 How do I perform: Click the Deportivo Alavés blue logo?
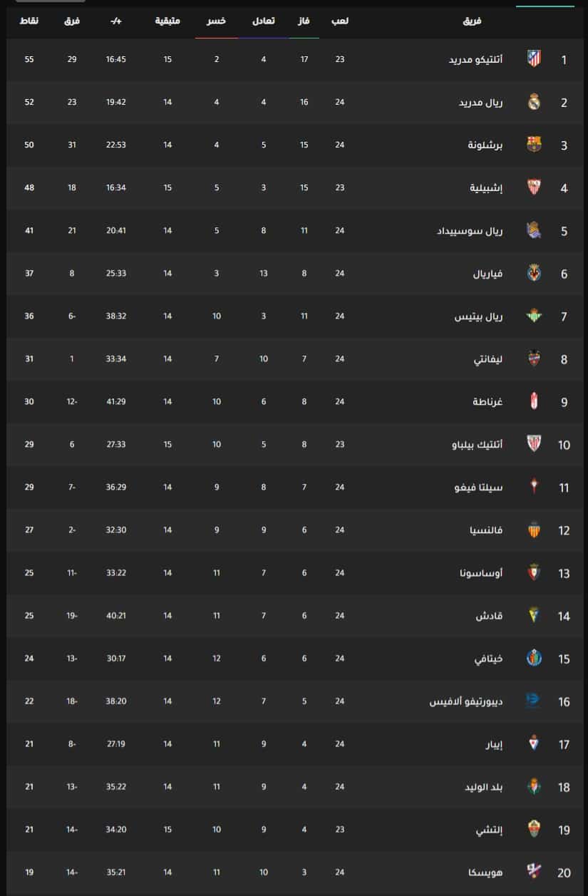534,701
